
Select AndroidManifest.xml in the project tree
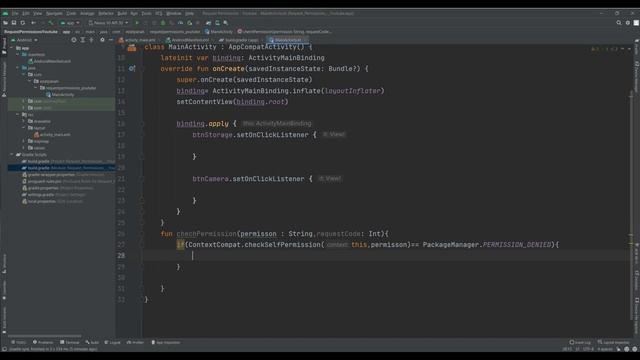point(49,61)
